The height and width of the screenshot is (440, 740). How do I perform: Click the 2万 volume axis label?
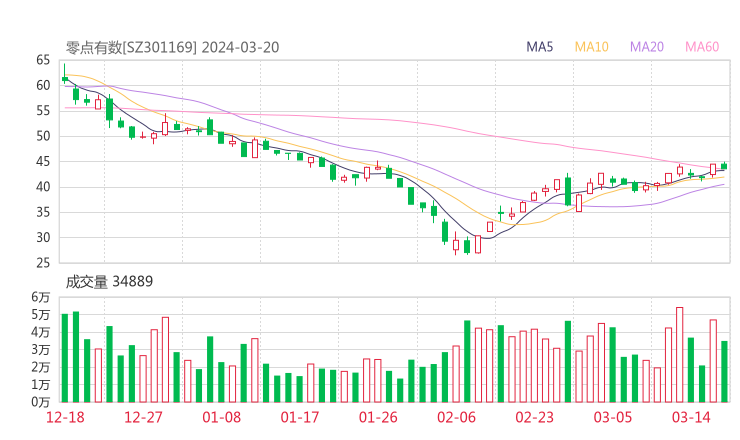click(x=41, y=367)
